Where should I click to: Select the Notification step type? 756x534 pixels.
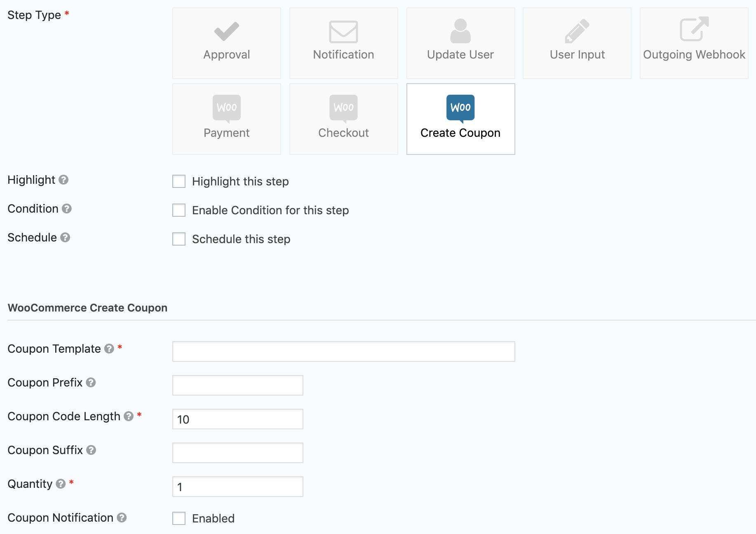(343, 43)
